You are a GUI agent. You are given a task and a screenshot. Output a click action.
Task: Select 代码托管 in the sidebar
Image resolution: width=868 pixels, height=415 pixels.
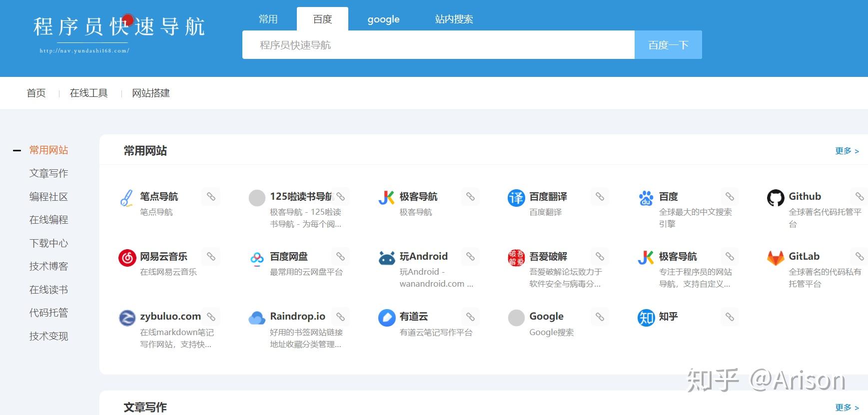(48, 313)
